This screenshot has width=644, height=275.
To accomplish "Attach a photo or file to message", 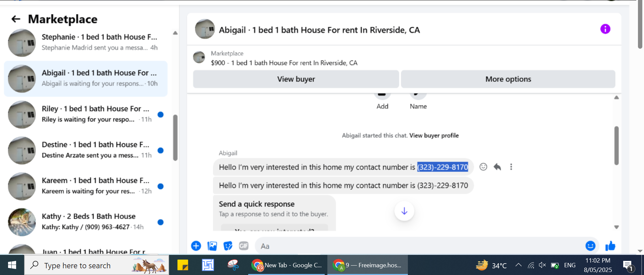I will [212, 246].
